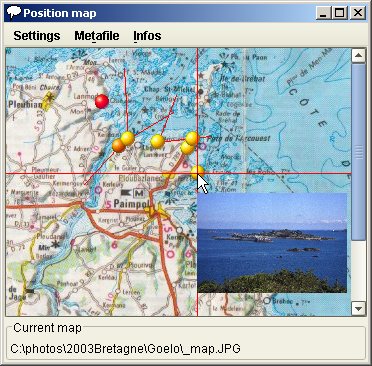Click the speech-bubble icon in the title bar

click(x=14, y=13)
